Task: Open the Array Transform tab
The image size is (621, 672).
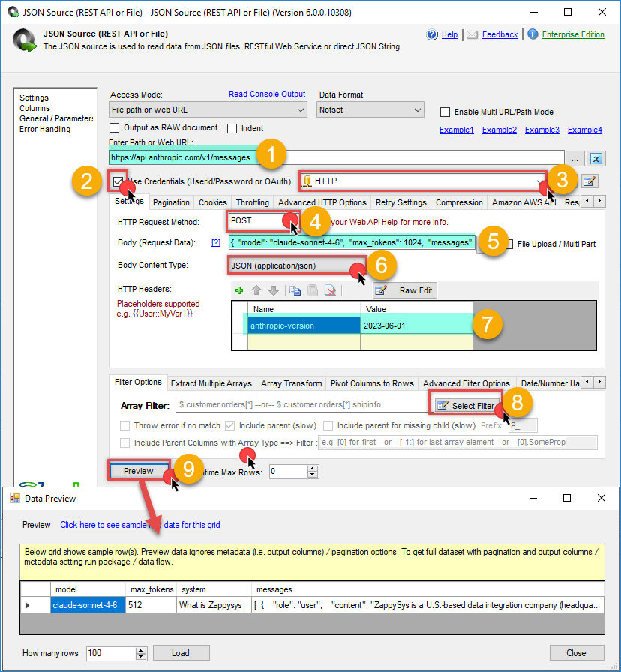Action: [291, 383]
